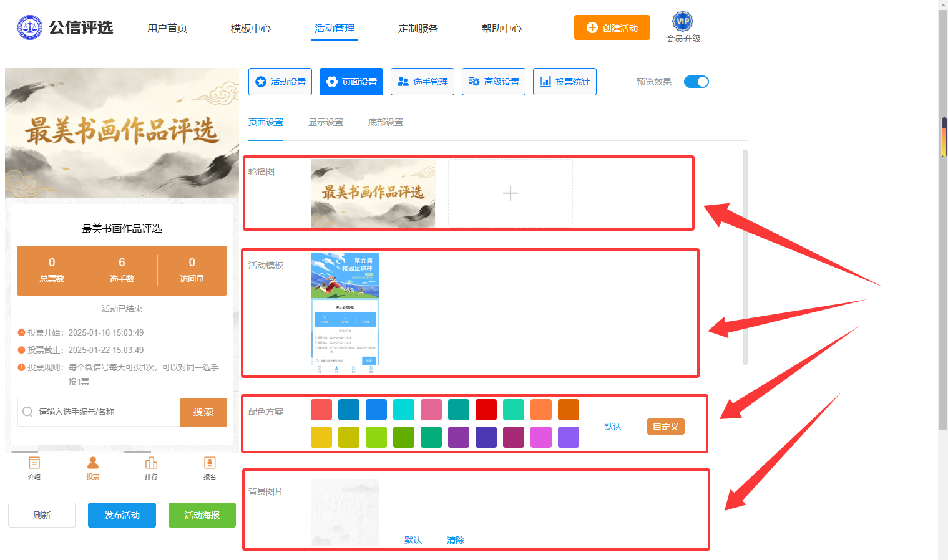Select the indigo color swatch
948x560 pixels.
click(x=486, y=437)
